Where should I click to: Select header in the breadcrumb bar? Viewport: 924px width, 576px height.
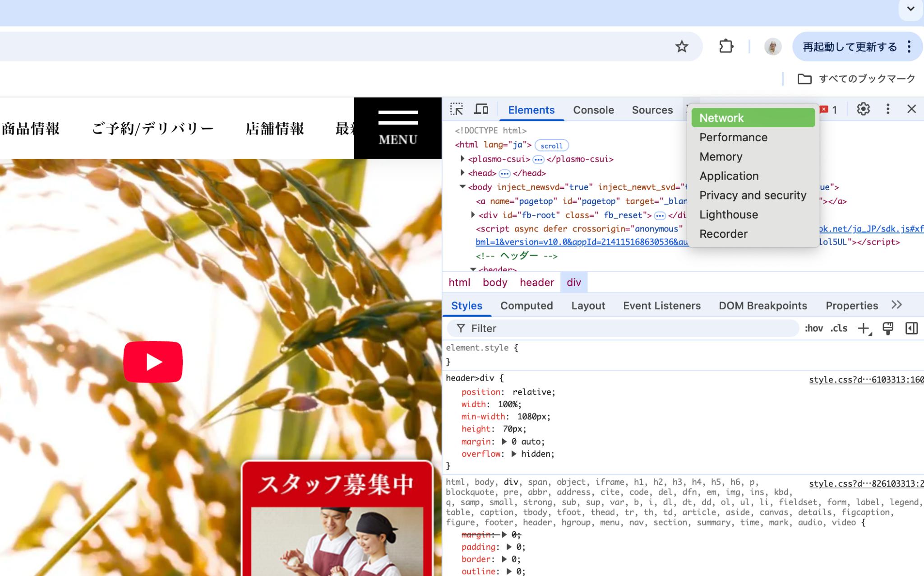536,283
